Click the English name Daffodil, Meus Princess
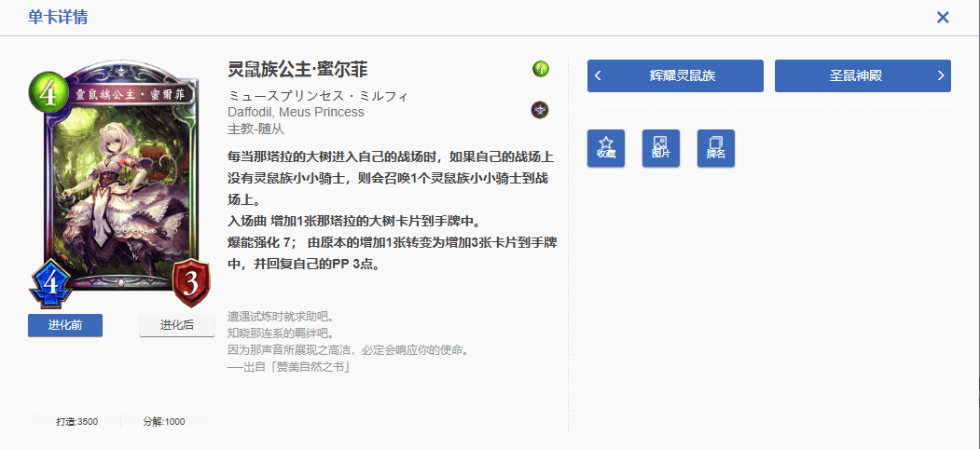Screen dimensions: 980x449 (x=297, y=113)
